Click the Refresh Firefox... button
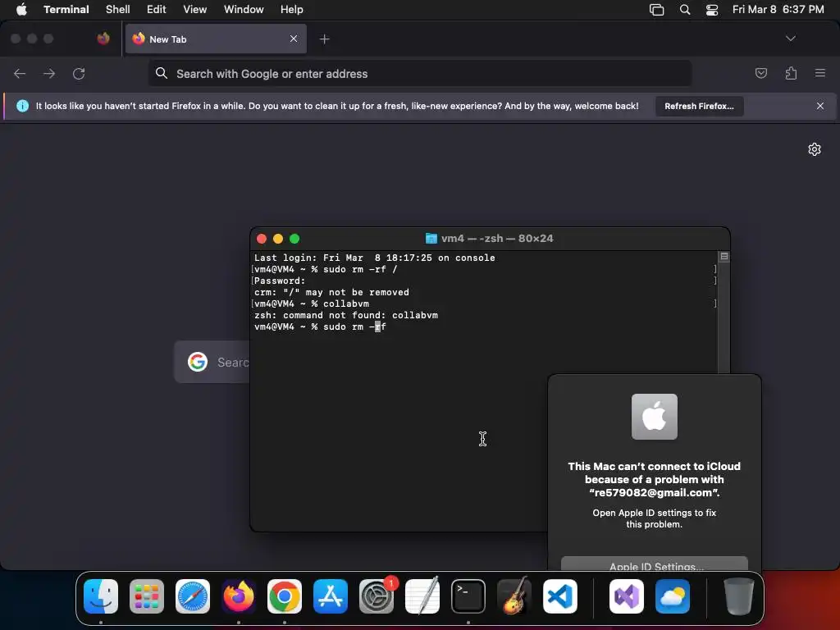 pyautogui.click(x=699, y=106)
